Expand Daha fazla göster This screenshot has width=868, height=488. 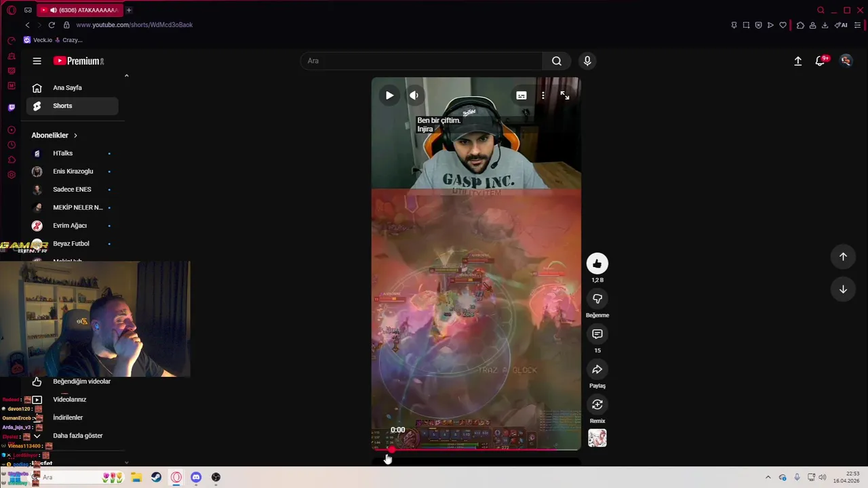click(72, 436)
